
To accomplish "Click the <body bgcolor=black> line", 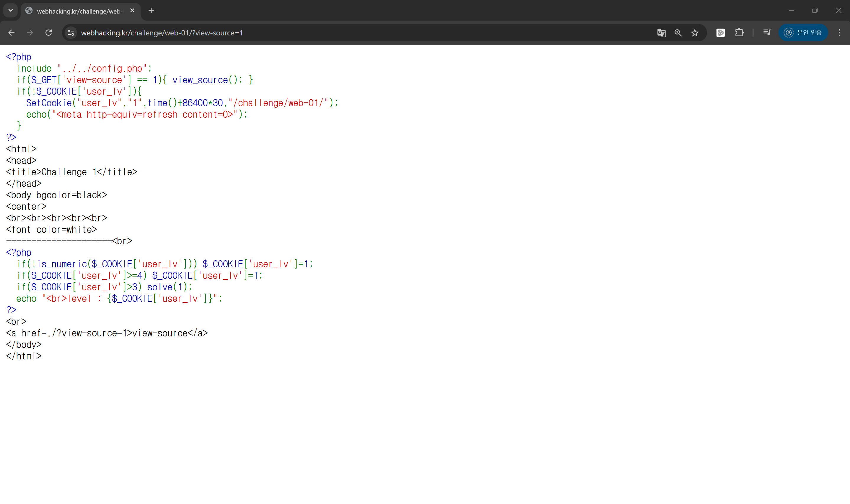I will (57, 195).
